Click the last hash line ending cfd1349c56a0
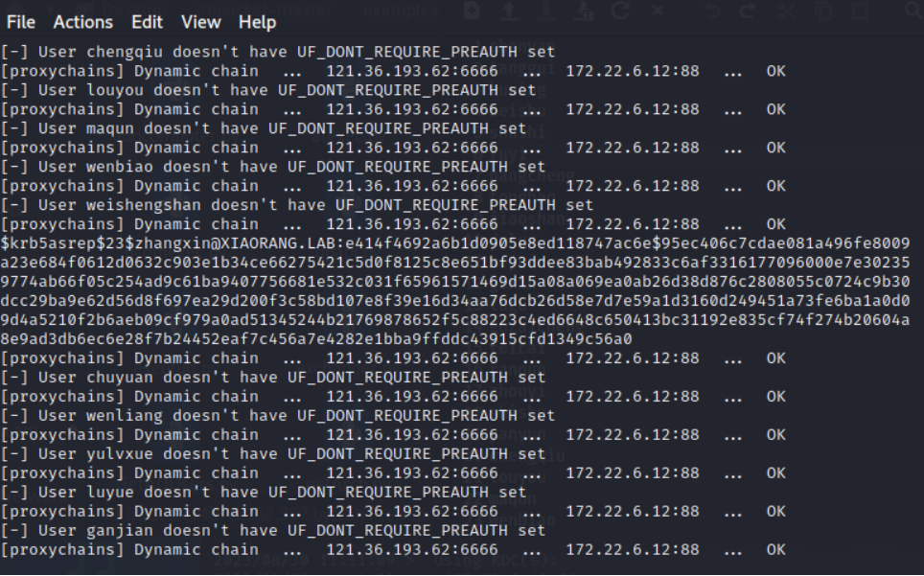924x576 pixels. [316, 339]
